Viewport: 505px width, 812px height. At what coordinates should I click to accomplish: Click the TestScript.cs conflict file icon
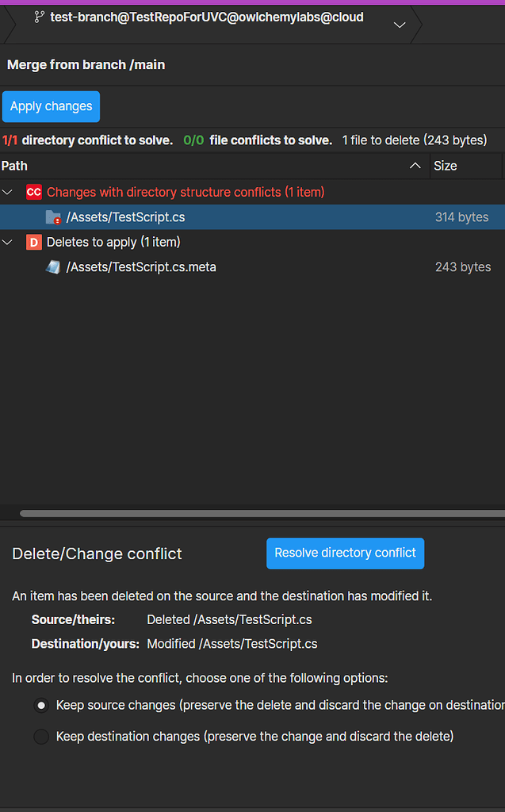(53, 217)
